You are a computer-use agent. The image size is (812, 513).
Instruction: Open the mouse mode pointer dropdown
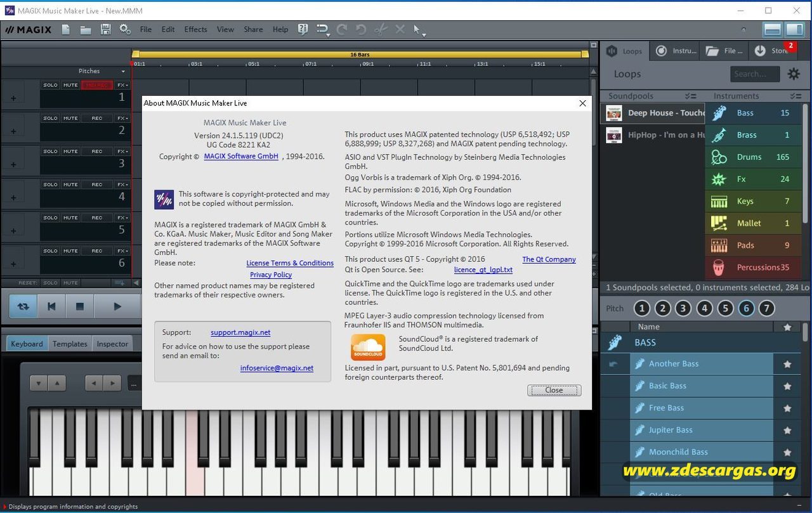click(419, 30)
